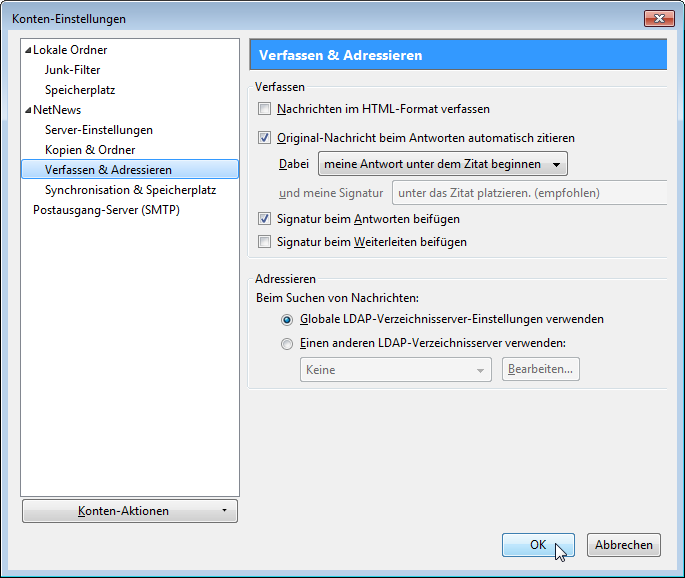This screenshot has height=578, width=685.
Task: Select Synchronisation & Speicherplatz entry
Action: pos(130,190)
